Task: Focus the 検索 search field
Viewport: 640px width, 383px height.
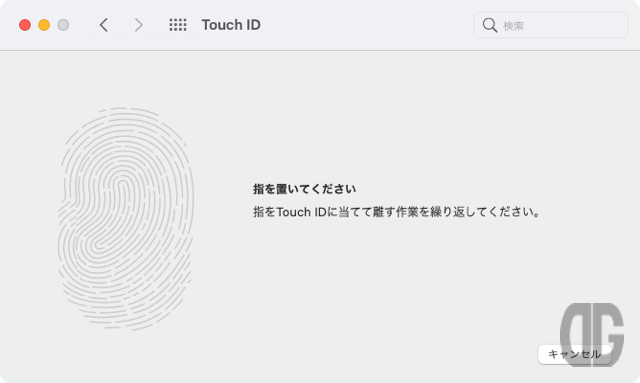Action: pos(550,25)
